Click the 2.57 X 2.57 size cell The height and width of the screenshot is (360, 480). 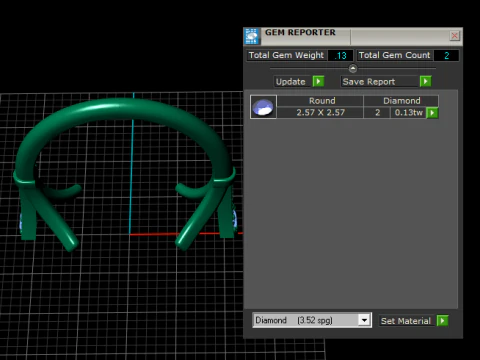[320, 113]
